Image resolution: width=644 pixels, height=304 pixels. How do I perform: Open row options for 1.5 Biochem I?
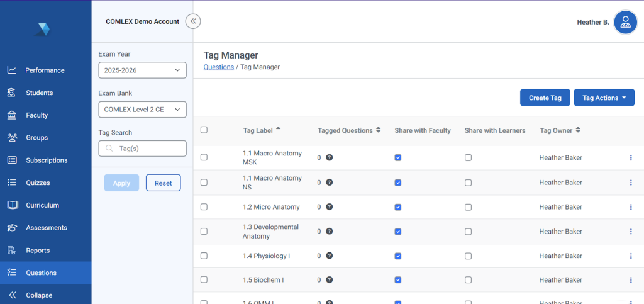point(630,280)
